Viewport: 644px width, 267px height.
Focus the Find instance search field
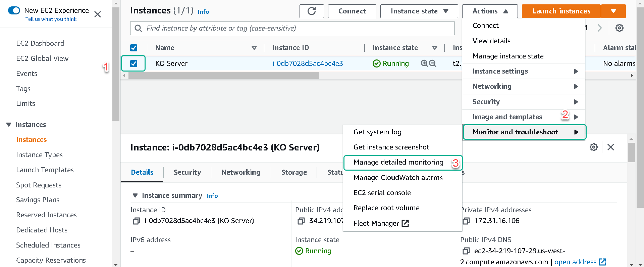coord(292,28)
